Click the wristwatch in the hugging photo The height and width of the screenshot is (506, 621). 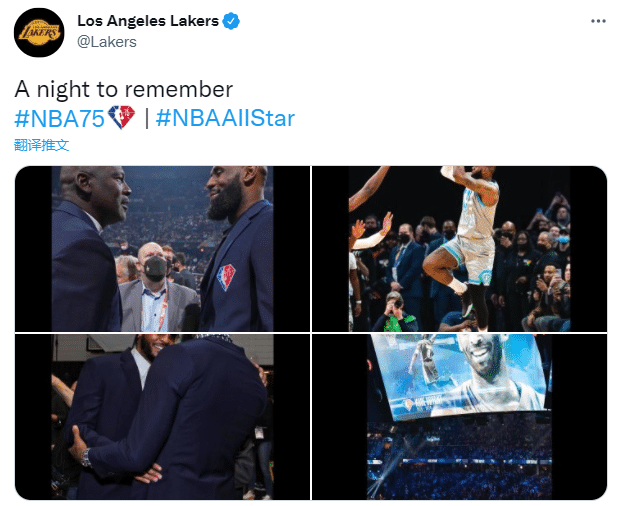(86, 457)
